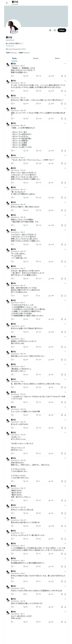
Task: Open more options on the Mar 3 post
Action: 65,64
